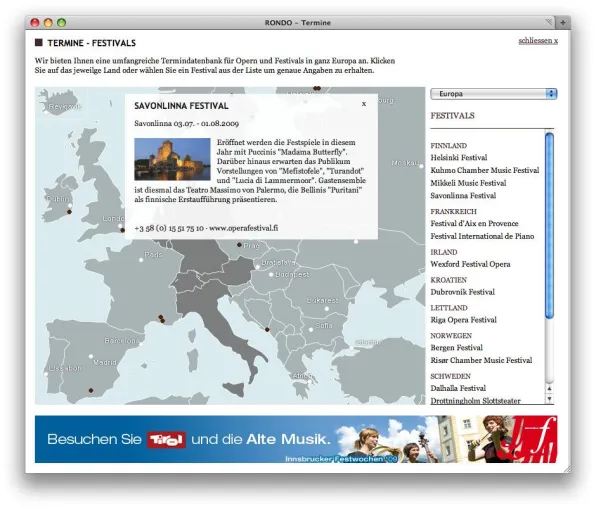Select Helsinki Festival from list
Image resolution: width=596 pixels, height=508 pixels.
pos(458,157)
